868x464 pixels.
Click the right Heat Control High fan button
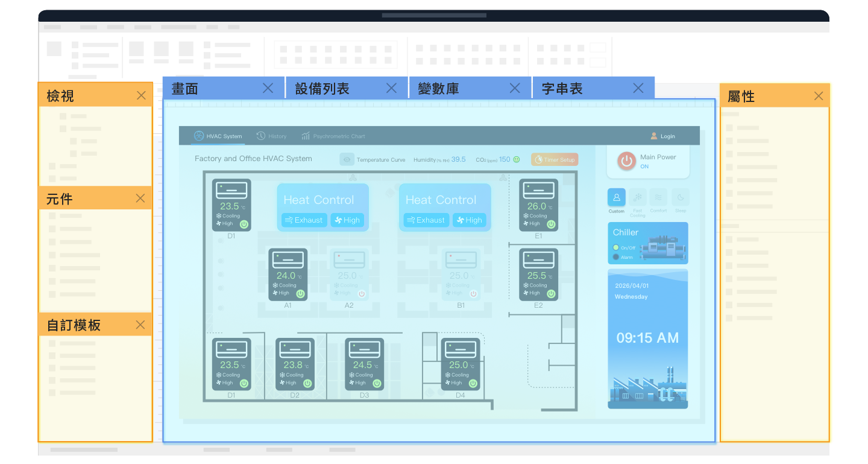469,220
